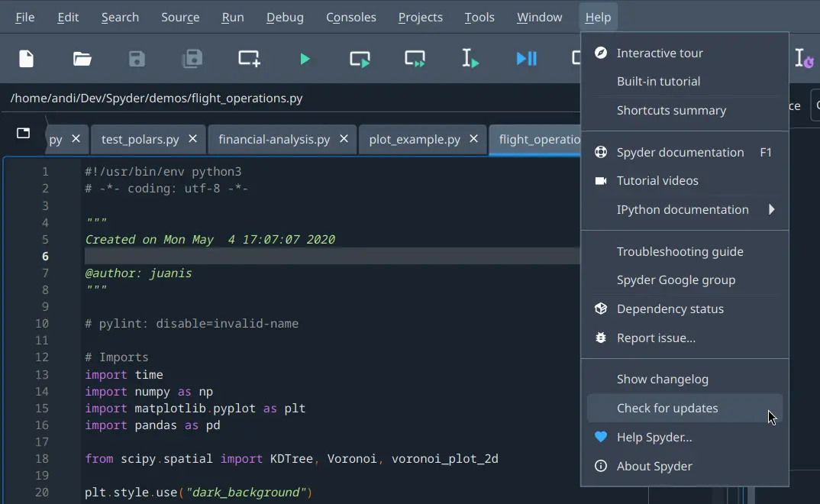Run selection or current line icon

(x=470, y=59)
